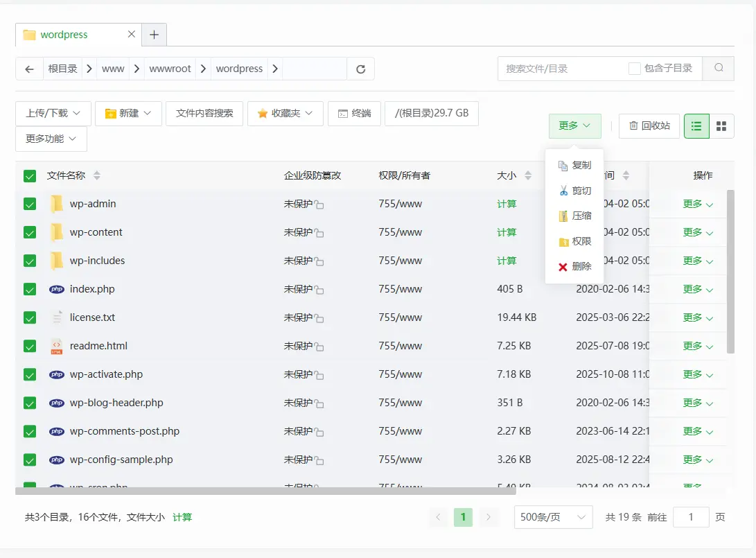Click the 根目录 disk usage button
The height and width of the screenshot is (558, 756).
432,114
